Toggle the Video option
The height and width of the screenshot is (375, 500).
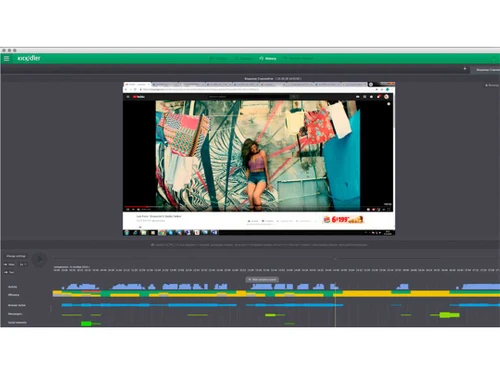pos(9,264)
